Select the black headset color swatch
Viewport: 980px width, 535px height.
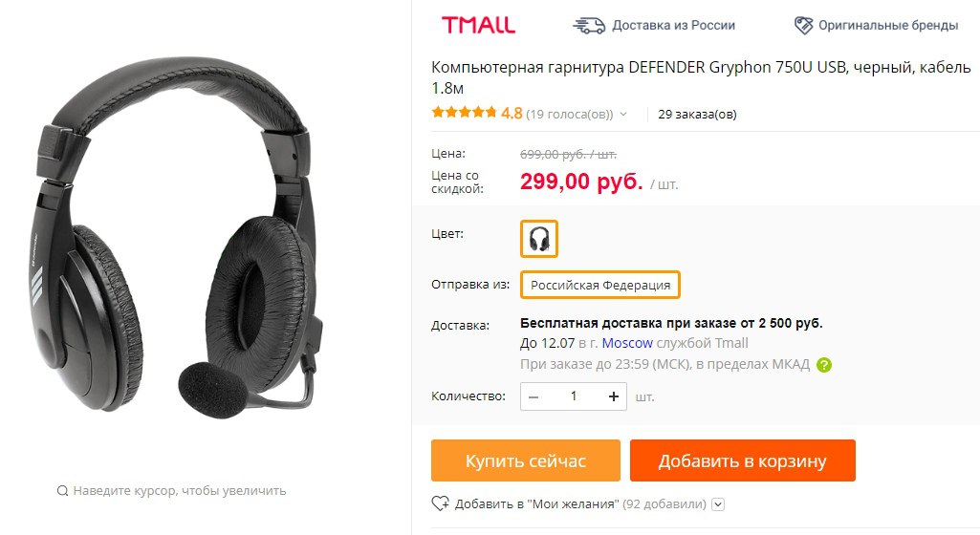[538, 239]
